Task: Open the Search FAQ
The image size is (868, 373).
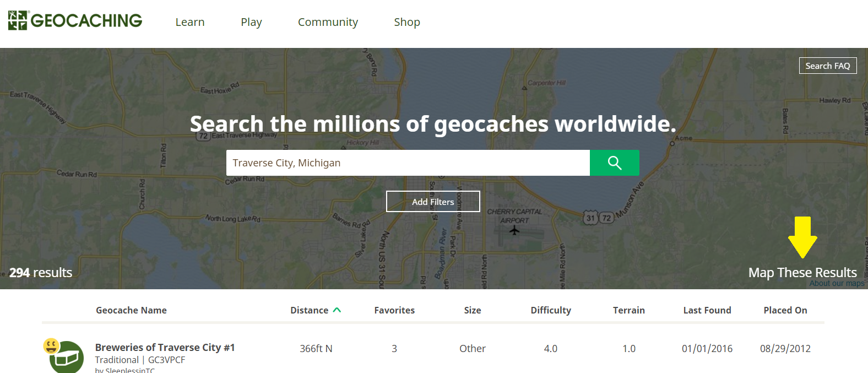Action: click(828, 66)
